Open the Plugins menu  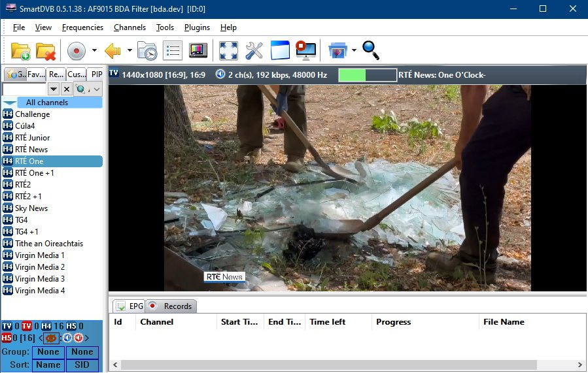point(198,27)
